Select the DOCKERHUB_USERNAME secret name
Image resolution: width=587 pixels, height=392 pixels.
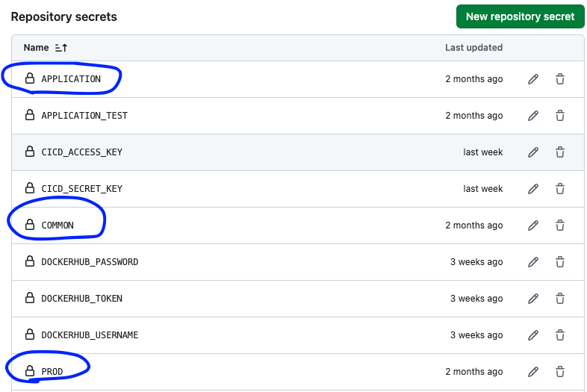90,335
